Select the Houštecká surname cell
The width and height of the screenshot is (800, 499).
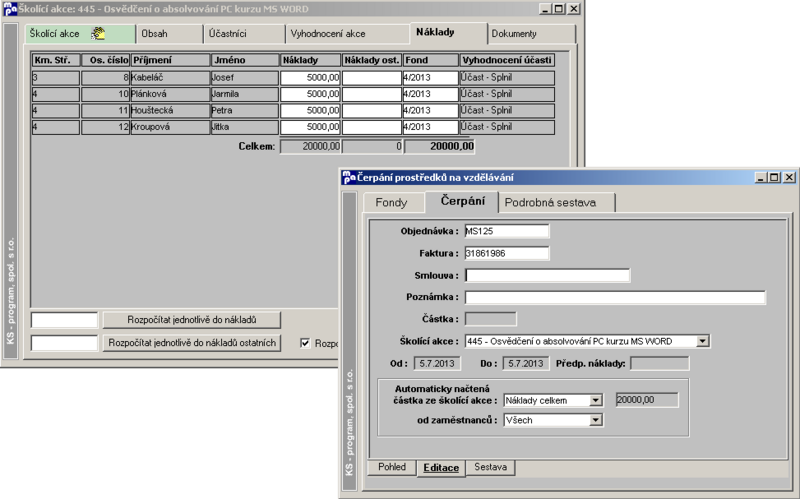point(170,110)
